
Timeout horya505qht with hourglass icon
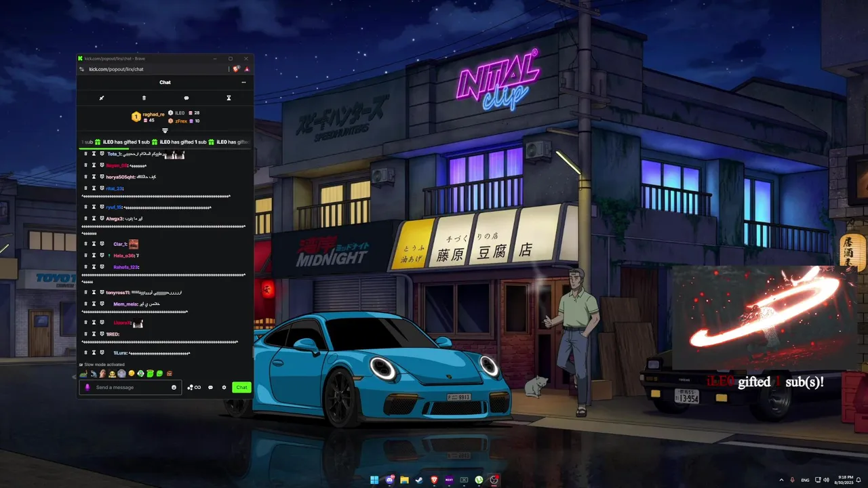[x=94, y=176]
